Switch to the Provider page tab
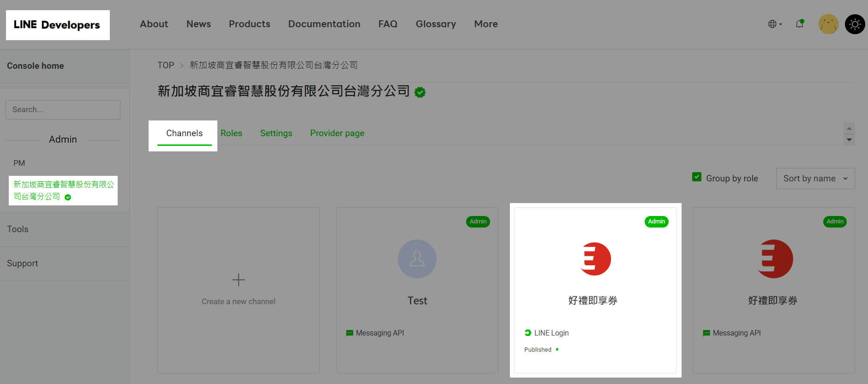The image size is (868, 384). point(337,133)
